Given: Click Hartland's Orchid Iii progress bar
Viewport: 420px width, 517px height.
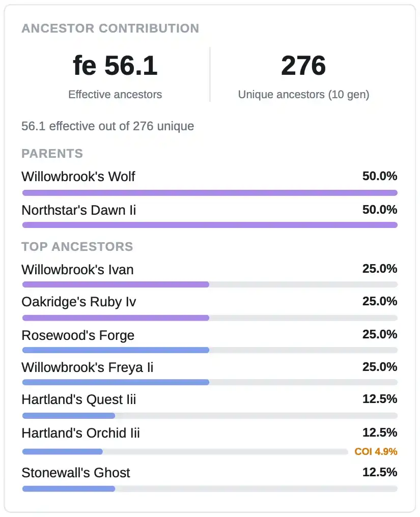Looking at the screenshot, I should (x=185, y=452).
